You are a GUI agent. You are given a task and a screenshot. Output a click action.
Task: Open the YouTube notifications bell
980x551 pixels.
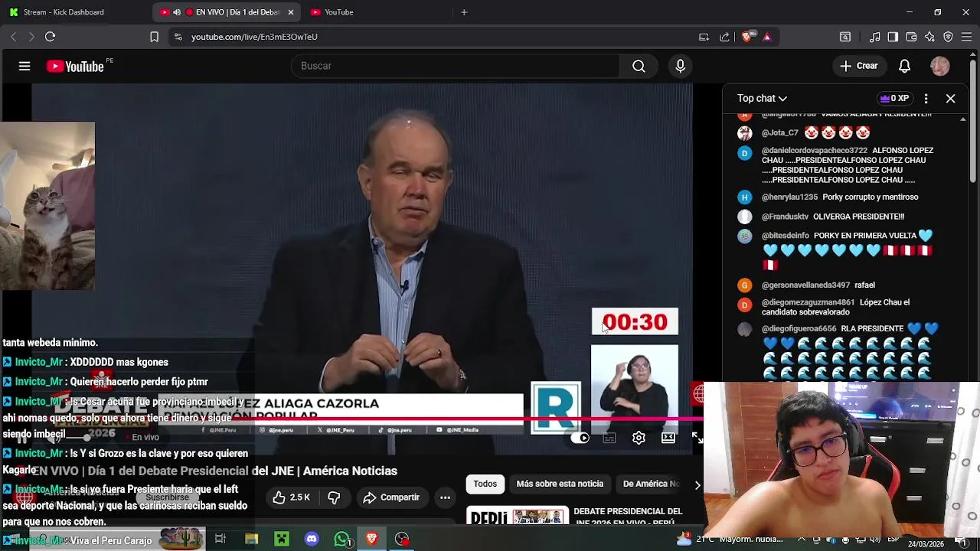[904, 66]
